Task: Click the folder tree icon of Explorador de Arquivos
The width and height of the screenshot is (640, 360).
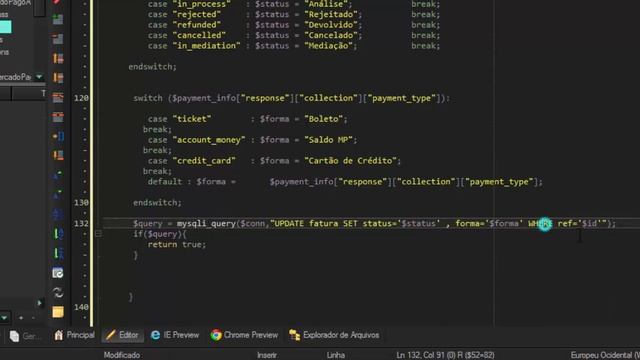Action: coord(295,335)
